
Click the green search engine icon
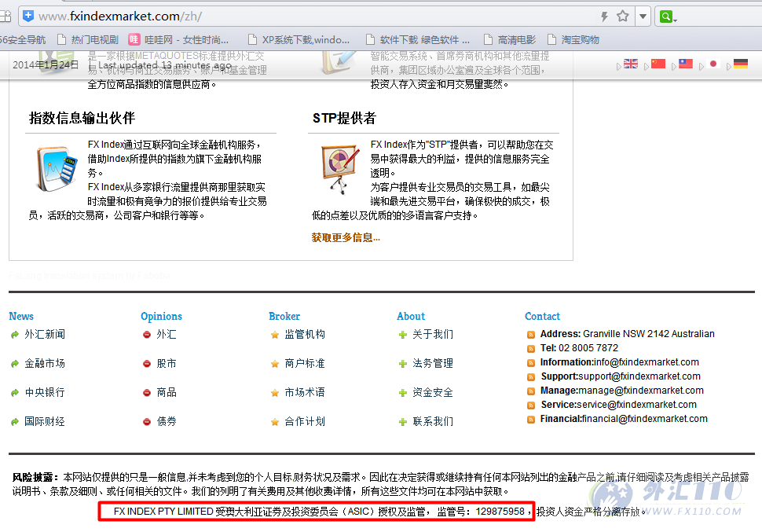coord(666,17)
